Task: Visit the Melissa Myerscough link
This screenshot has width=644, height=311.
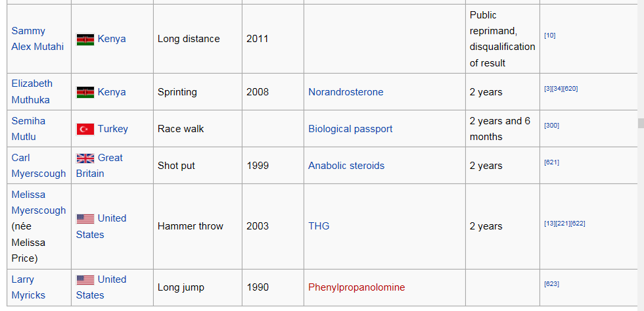Action: pyautogui.click(x=38, y=202)
